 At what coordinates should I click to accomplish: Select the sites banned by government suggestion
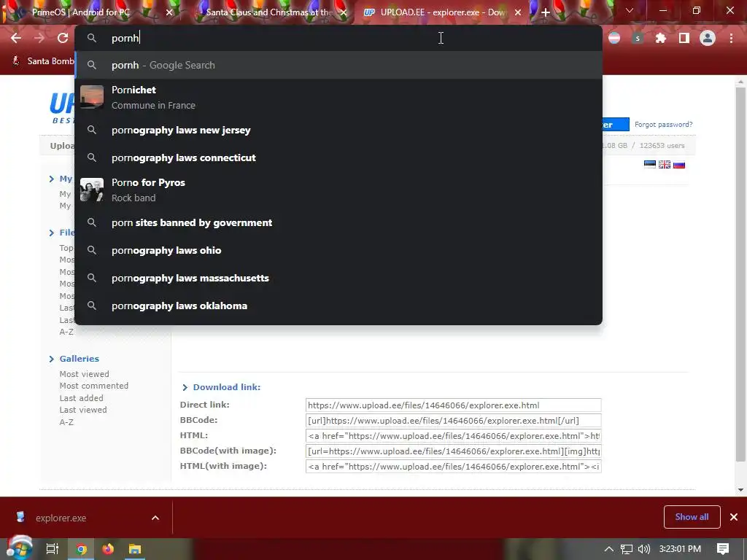[x=338, y=222]
